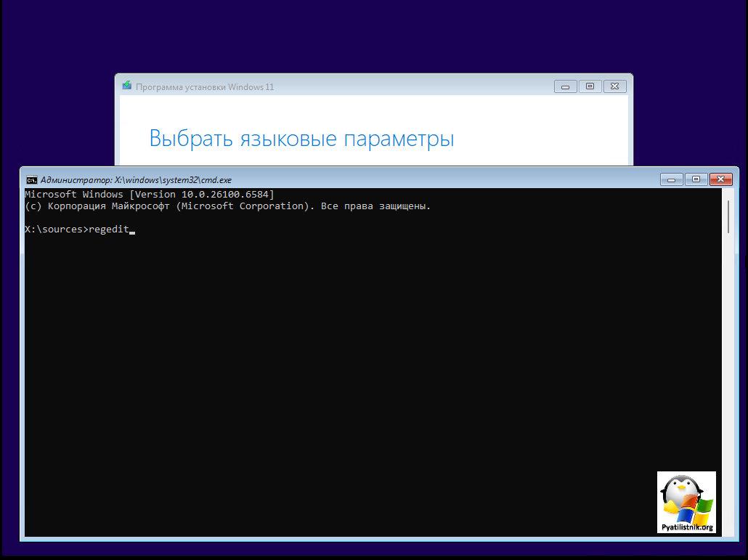This screenshot has width=748, height=560.
Task: Click the cmd.exe window title text
Action: click(137, 179)
